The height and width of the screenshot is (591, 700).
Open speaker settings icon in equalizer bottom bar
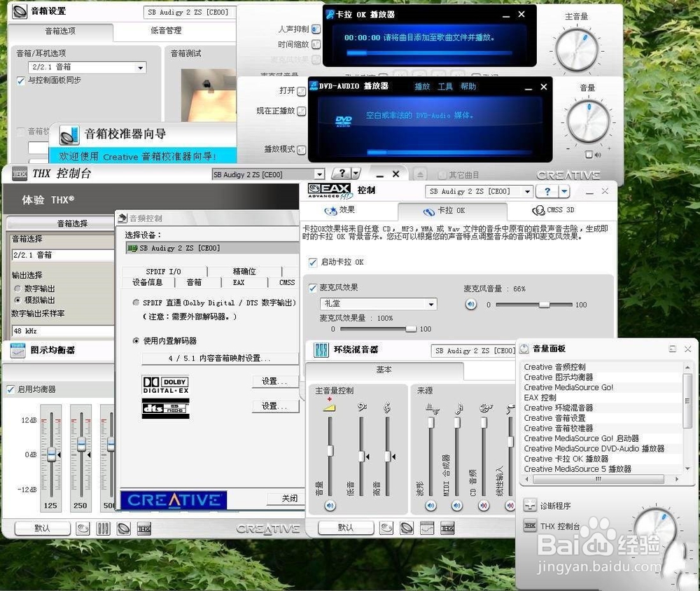tap(124, 529)
